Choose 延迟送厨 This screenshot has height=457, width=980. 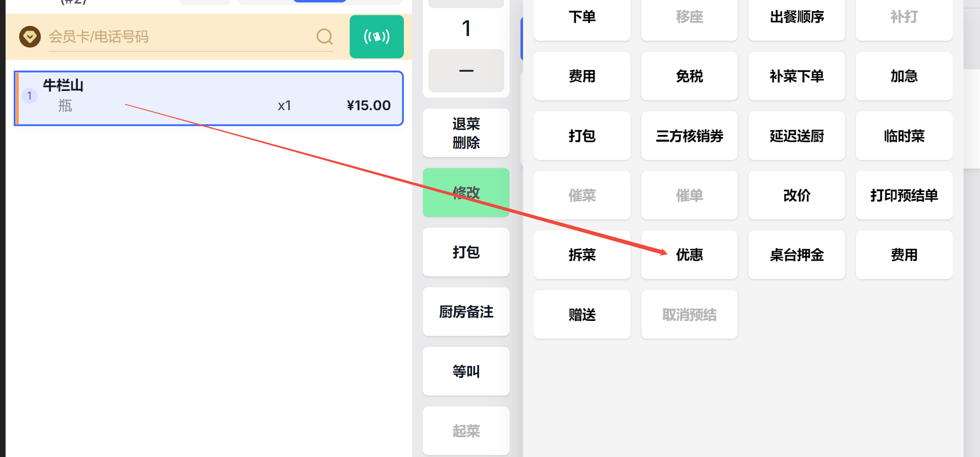click(x=796, y=136)
